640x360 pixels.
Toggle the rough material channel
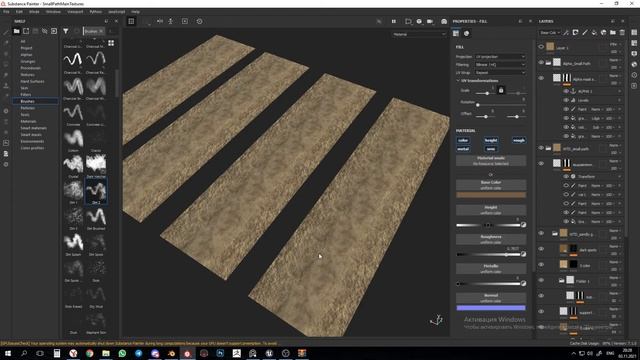[519, 140]
